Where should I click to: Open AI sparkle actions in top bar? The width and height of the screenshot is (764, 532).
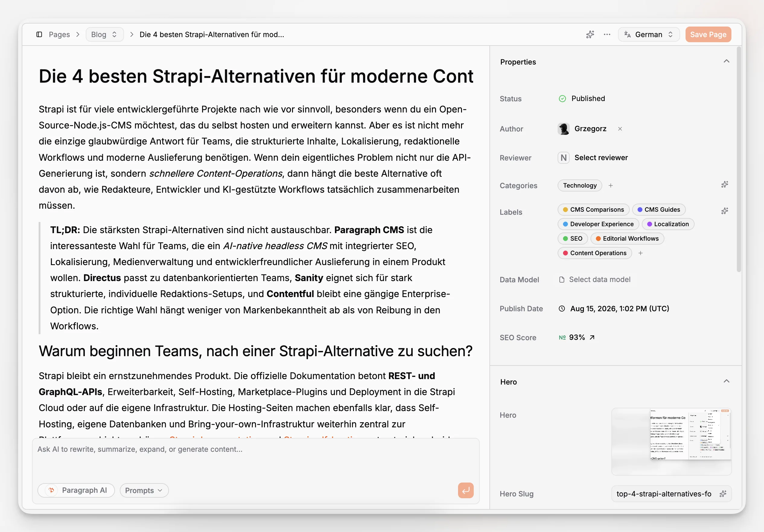tap(590, 35)
